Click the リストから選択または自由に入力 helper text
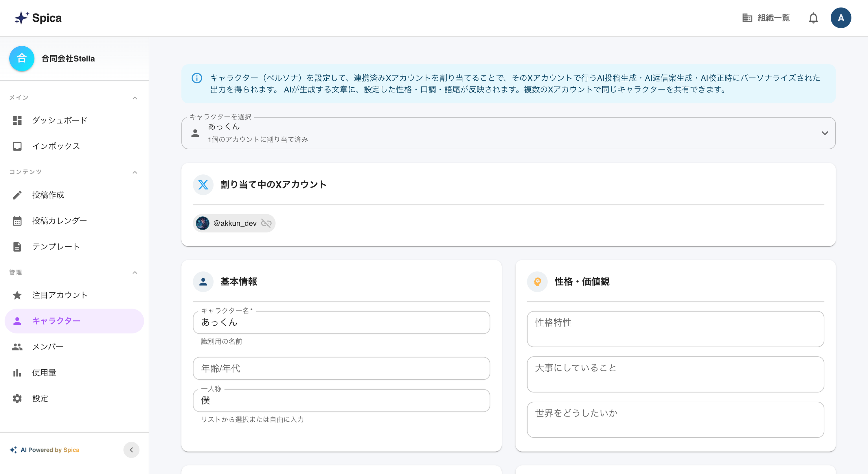868x474 pixels. tap(252, 419)
